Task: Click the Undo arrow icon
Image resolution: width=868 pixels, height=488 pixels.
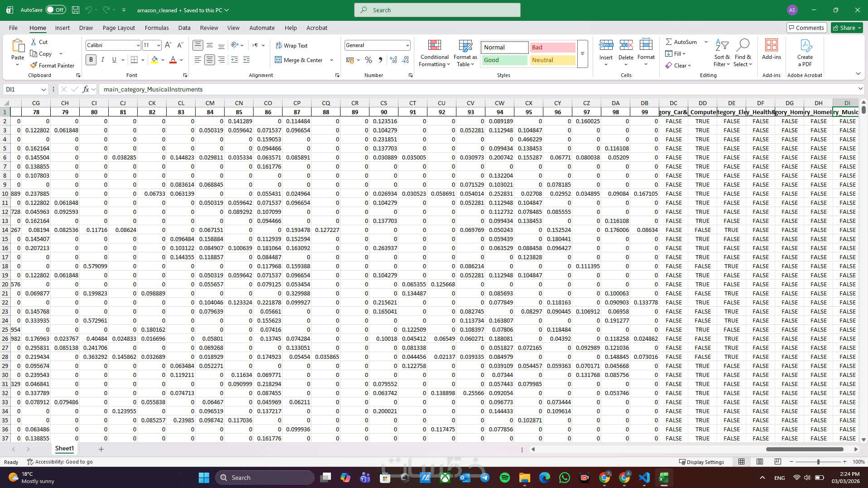Action: [89, 10]
